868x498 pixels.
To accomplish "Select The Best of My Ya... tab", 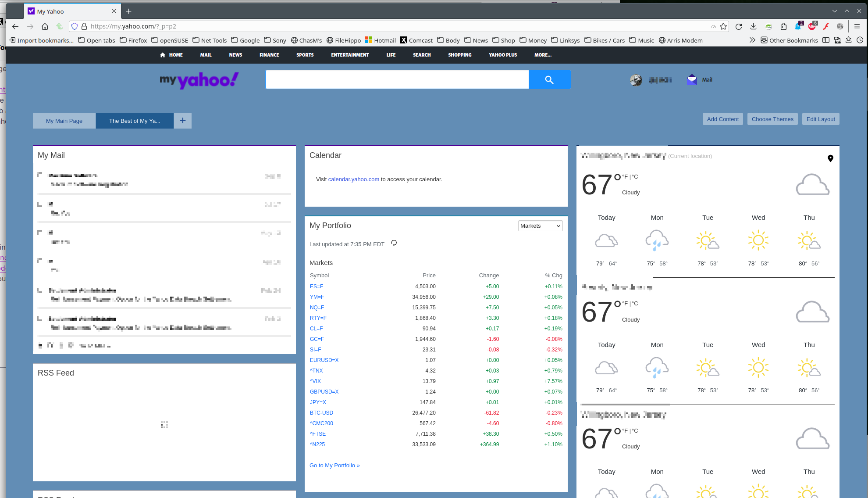I will [x=135, y=121].
